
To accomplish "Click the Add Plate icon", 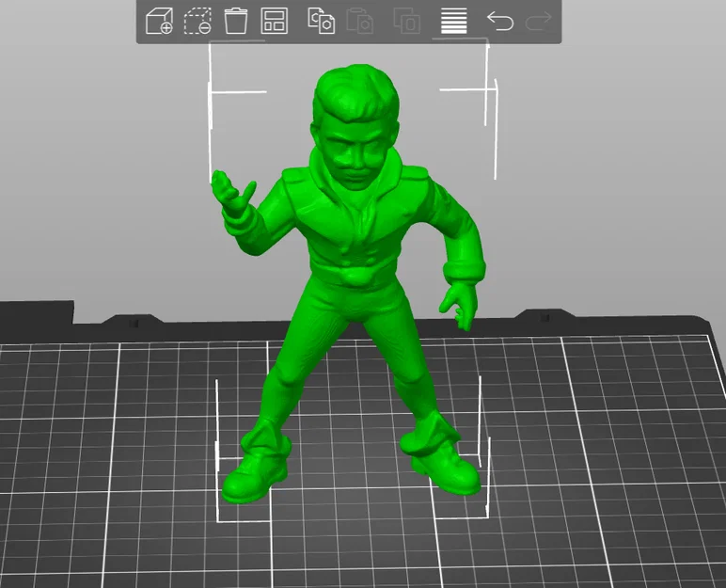I will click(159, 22).
